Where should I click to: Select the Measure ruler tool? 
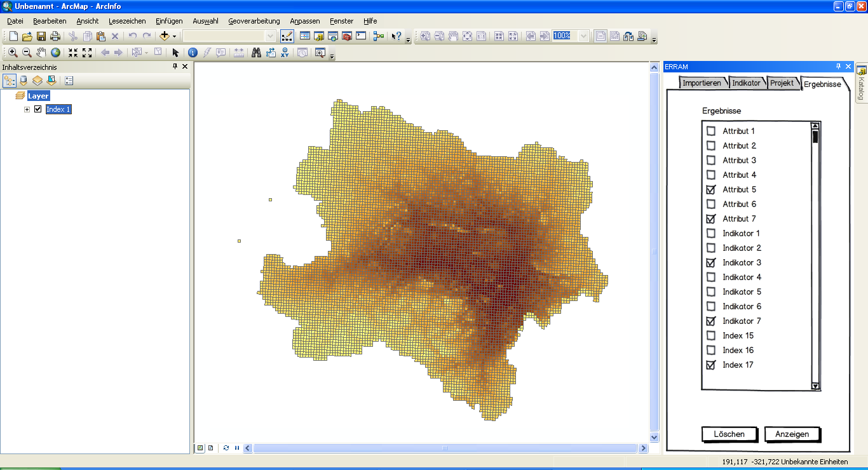click(x=239, y=53)
